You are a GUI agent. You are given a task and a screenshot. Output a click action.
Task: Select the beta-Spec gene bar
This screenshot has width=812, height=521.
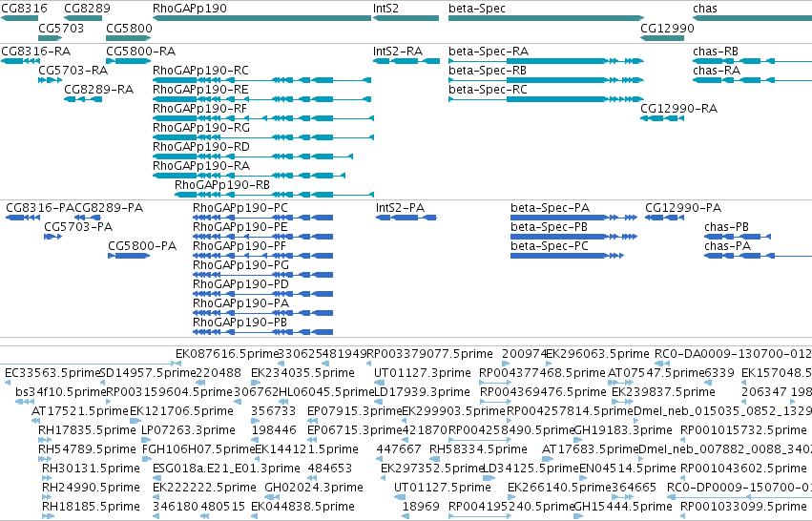point(547,18)
